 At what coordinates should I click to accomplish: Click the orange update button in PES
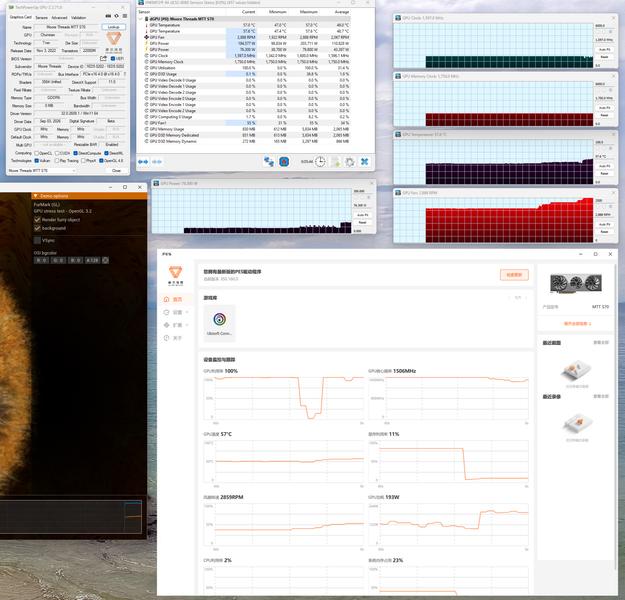click(x=514, y=275)
